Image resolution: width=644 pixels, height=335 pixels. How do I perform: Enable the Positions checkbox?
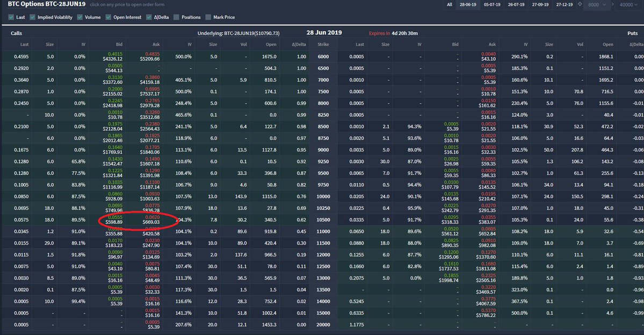[x=176, y=17]
